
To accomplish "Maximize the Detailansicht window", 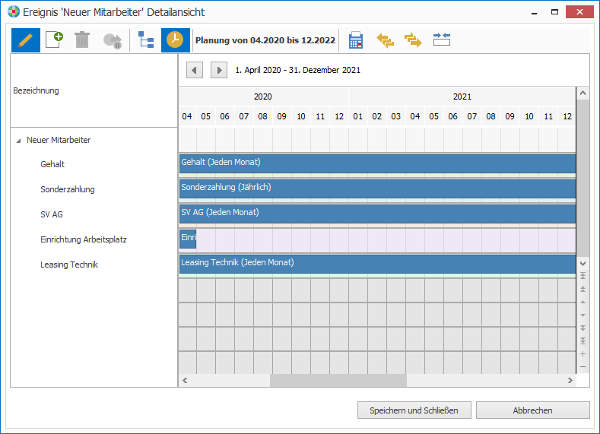I will pyautogui.click(x=554, y=12).
